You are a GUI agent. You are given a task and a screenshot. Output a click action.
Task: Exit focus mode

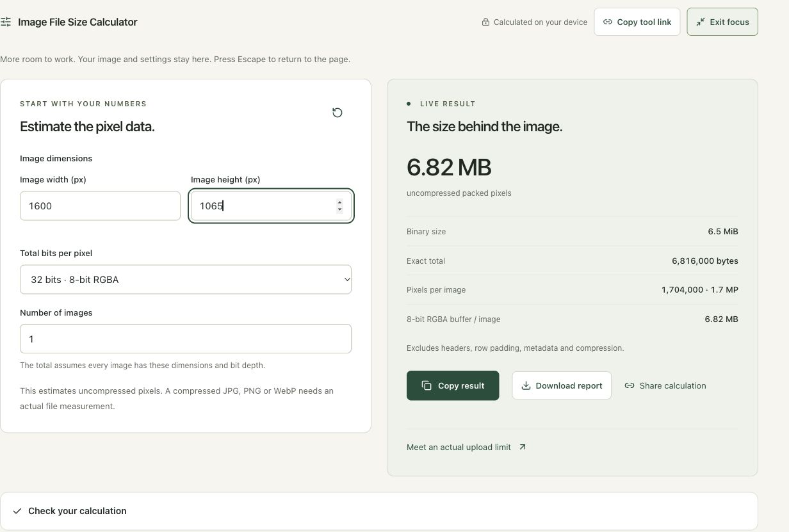[x=722, y=22]
